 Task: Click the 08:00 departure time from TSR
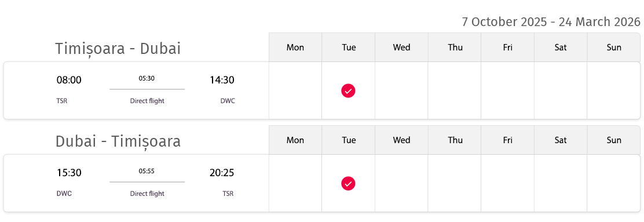coord(69,80)
